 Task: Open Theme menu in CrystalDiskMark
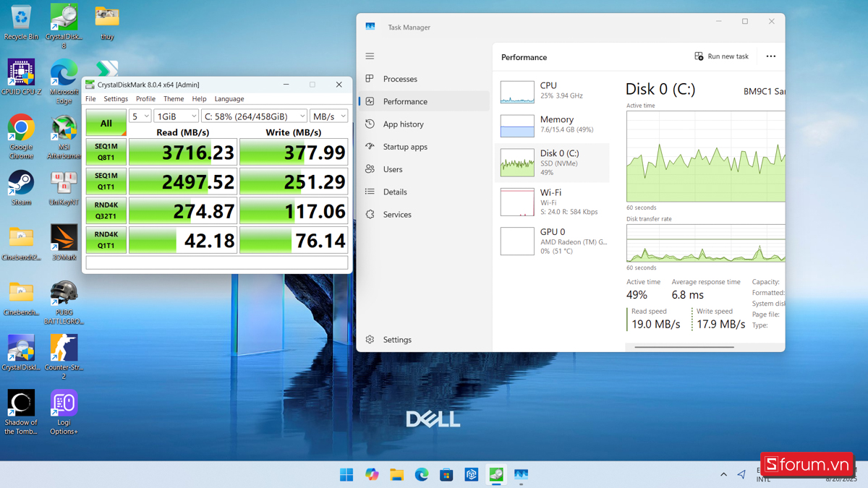pos(174,99)
